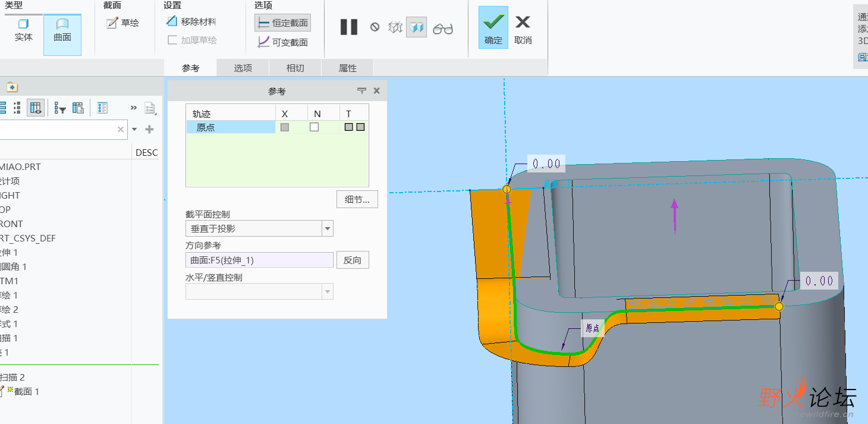Click the tree columns settings icon
This screenshot has width=868, height=424.
78,108
